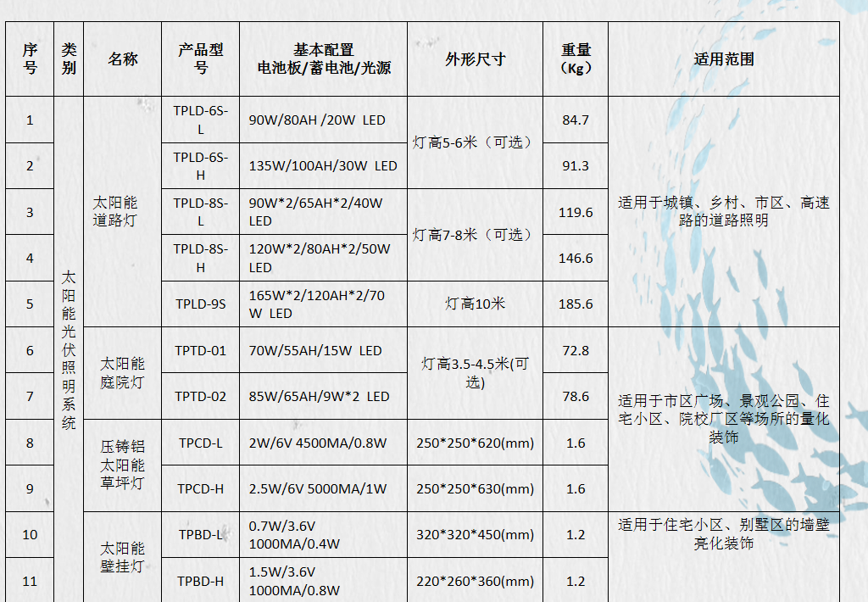Click scope text '适用于住宅小区、别墅区的墙壁亮化装饰'

click(724, 534)
